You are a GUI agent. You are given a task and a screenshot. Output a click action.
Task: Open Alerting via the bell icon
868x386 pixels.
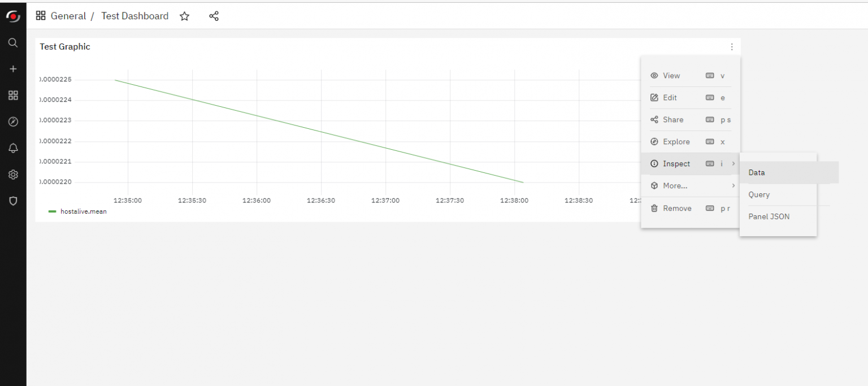click(x=12, y=148)
